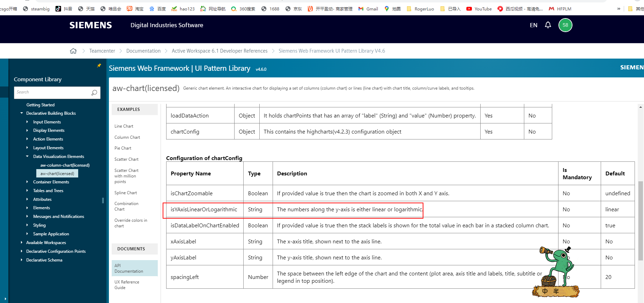Open the RogerLuo bookmarks folder
The height and width of the screenshot is (303, 644).
[x=420, y=9]
